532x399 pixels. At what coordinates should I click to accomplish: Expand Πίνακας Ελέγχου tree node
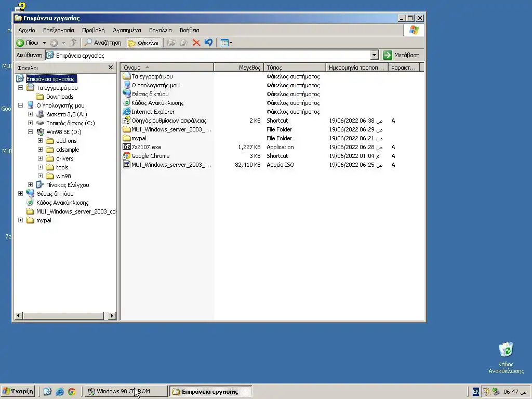[30, 184]
